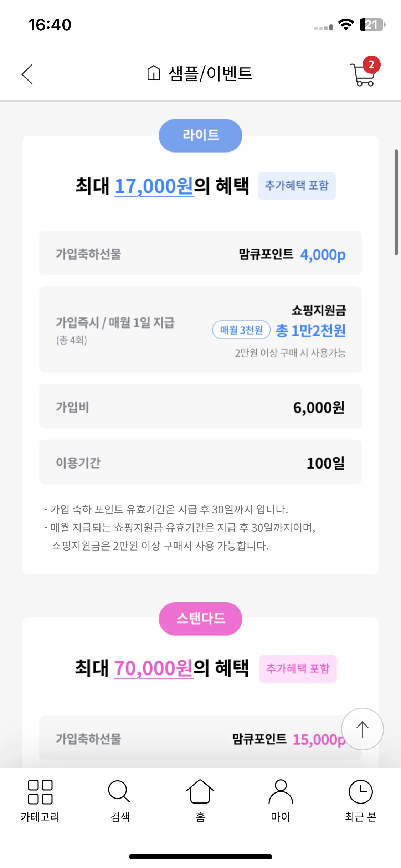Tap the scroll-to-top arrow button
Viewport: 401px width, 868px height.
(363, 729)
